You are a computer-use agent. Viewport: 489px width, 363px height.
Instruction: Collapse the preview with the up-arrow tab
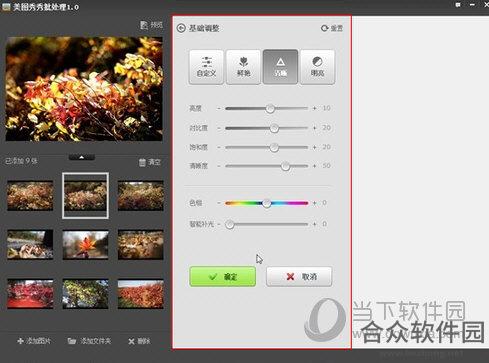click(x=82, y=157)
